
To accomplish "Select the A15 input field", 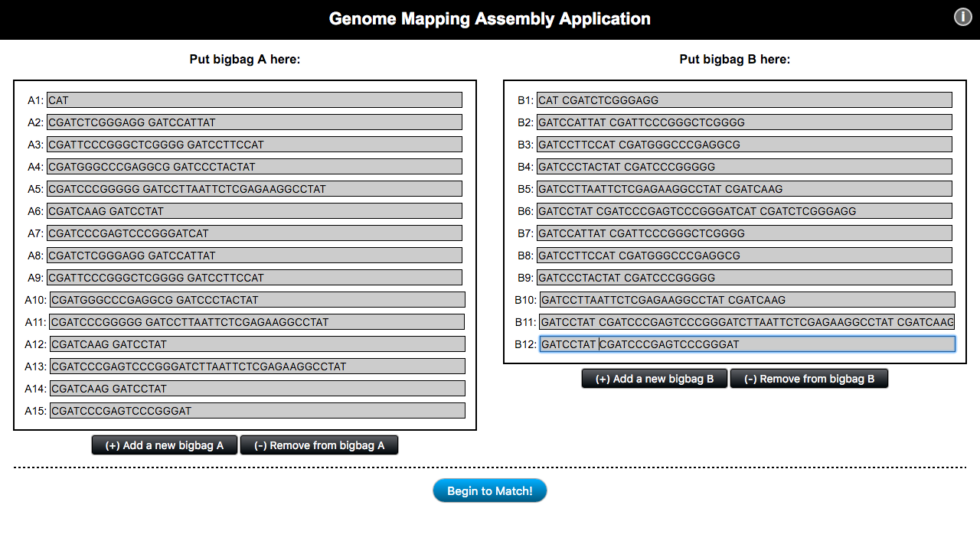I will pos(257,411).
